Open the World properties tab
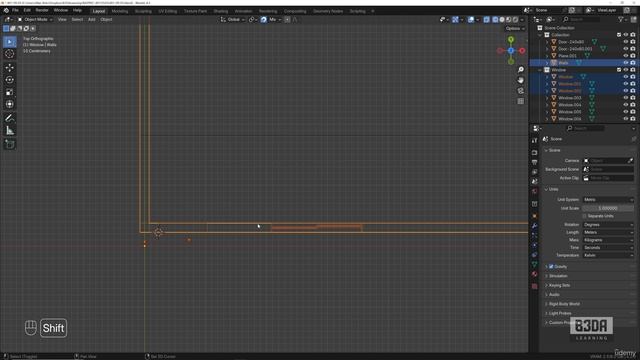 pos(535,191)
